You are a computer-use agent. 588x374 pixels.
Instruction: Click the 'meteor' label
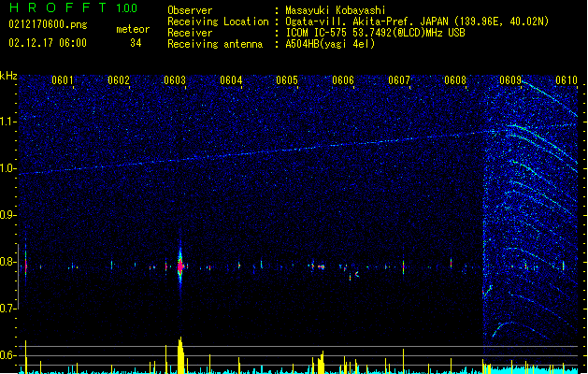133,29
